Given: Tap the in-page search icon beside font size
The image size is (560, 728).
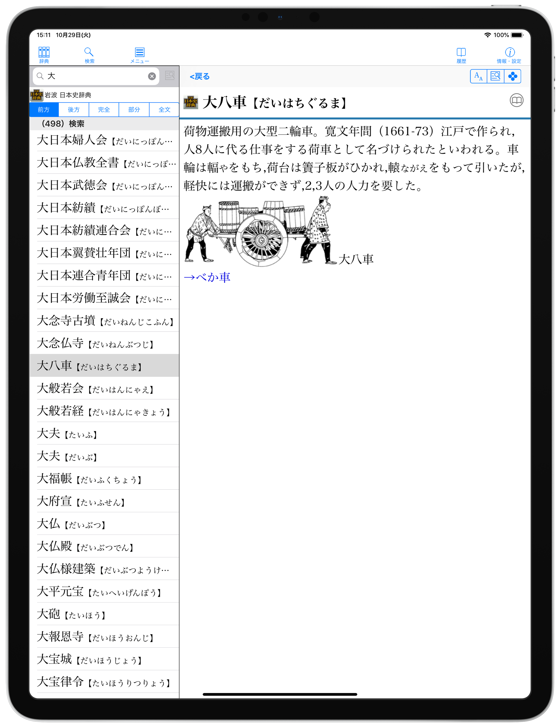Looking at the screenshot, I should click(x=495, y=76).
